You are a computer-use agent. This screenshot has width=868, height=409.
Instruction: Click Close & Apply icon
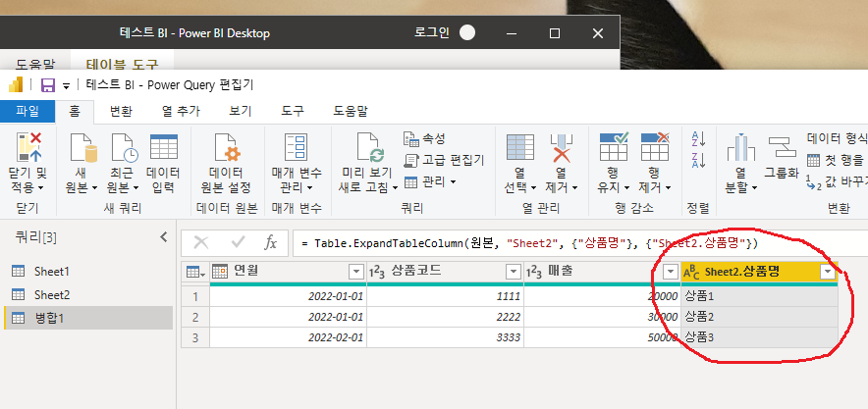pyautogui.click(x=28, y=149)
